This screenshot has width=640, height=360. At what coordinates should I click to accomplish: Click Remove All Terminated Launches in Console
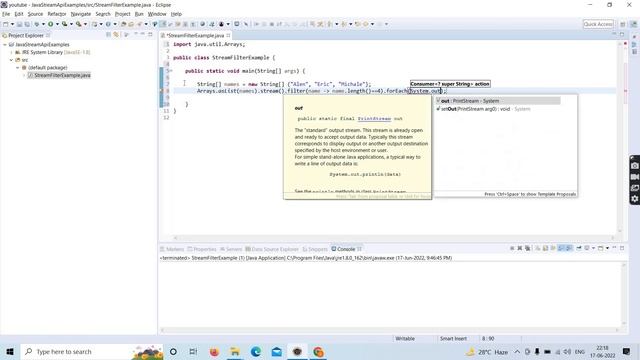coord(527,248)
